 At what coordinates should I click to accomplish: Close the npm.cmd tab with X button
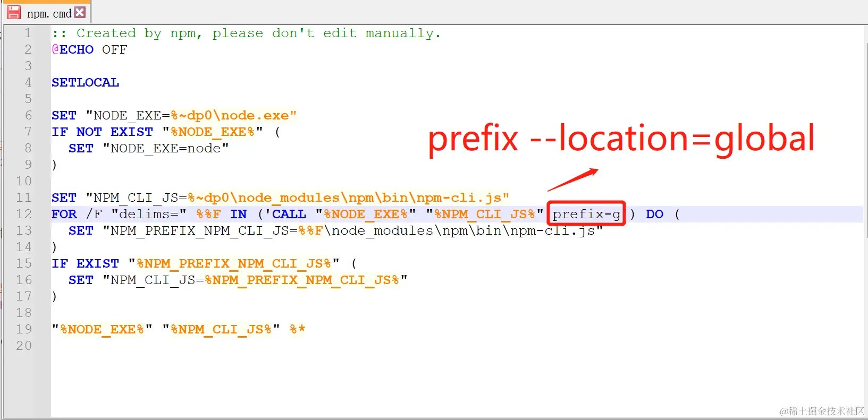(80, 12)
